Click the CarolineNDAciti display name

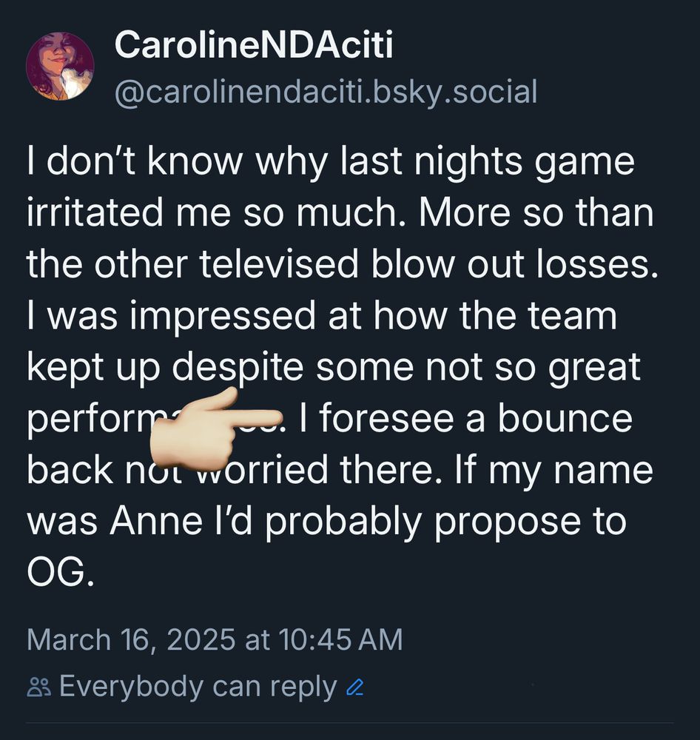(x=254, y=45)
